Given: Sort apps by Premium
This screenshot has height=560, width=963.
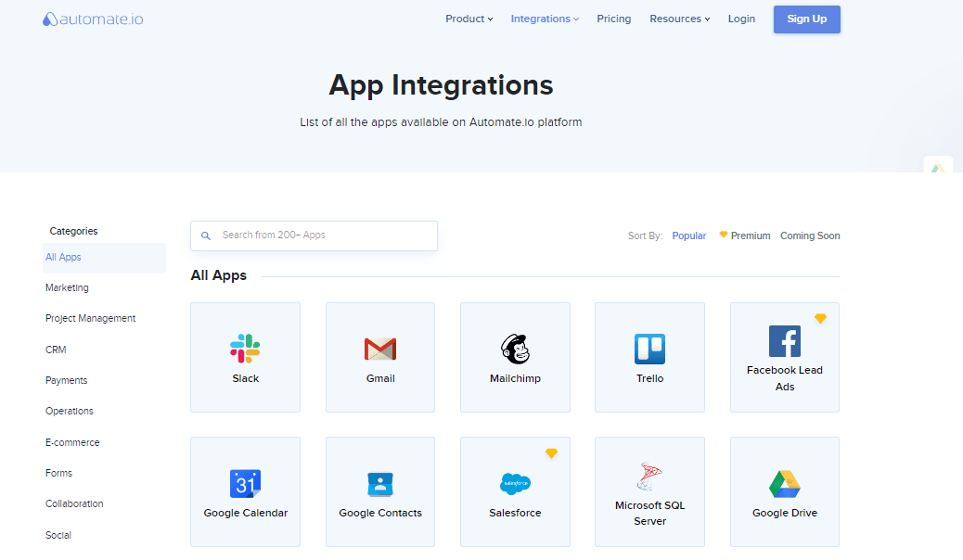Looking at the screenshot, I should pos(745,235).
